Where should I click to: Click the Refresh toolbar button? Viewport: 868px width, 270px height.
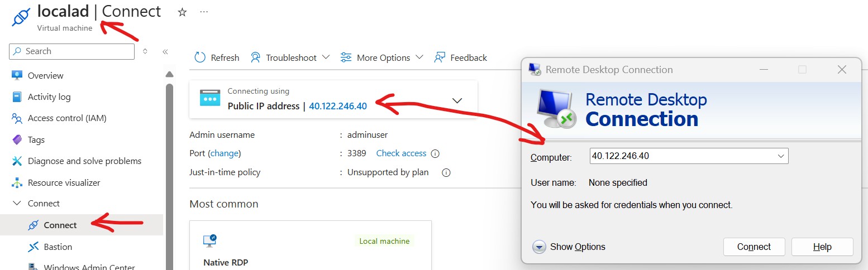(217, 57)
